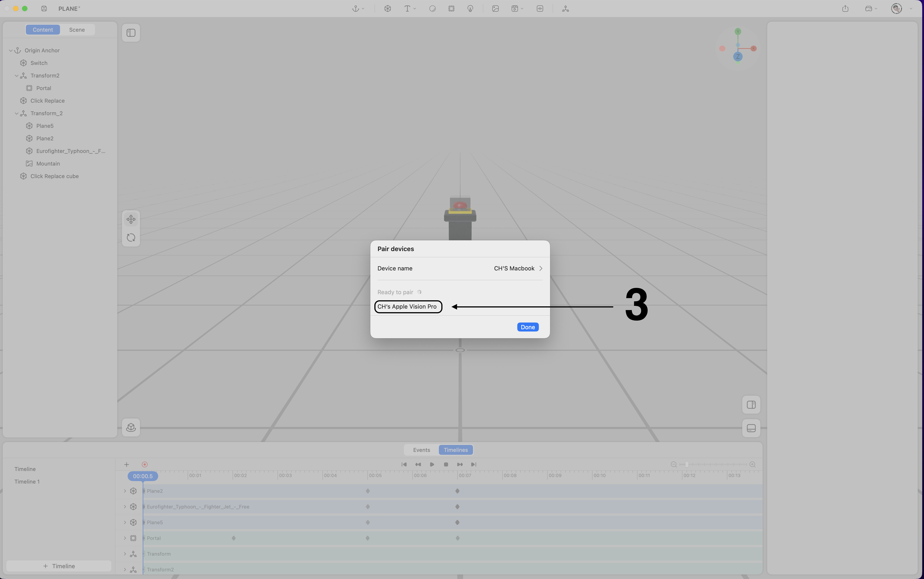The width and height of the screenshot is (924, 579).
Task: Click the audio waveform icon in toolbar
Action: point(540,9)
